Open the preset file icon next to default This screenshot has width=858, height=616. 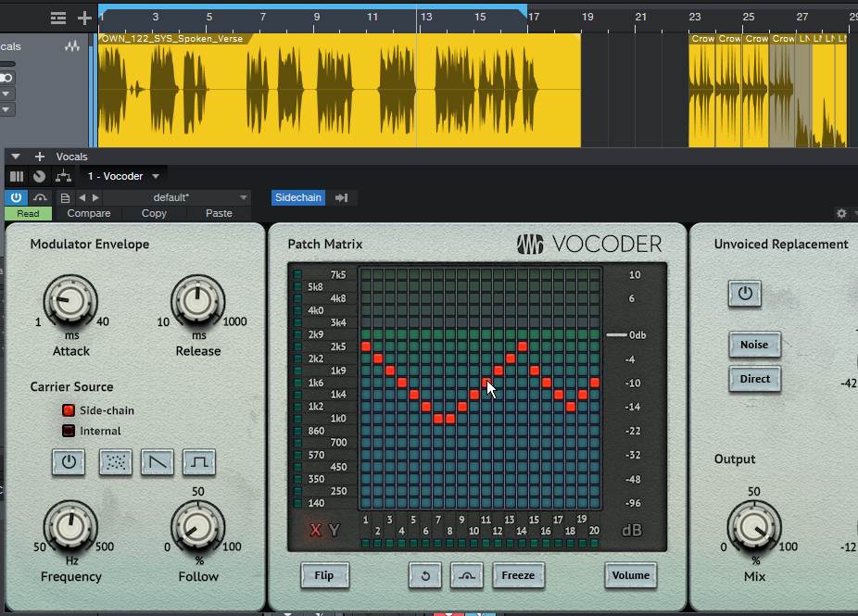65,197
